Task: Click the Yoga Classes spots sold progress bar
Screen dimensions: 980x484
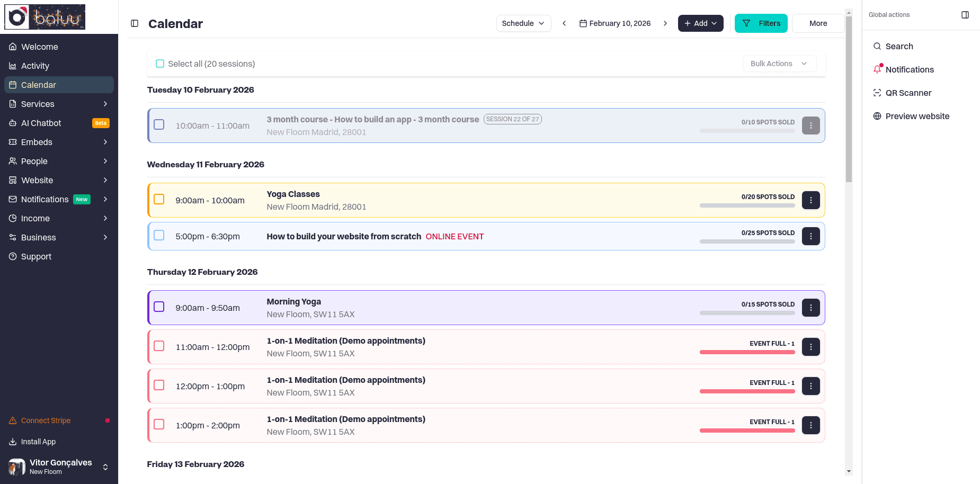Action: (747, 205)
